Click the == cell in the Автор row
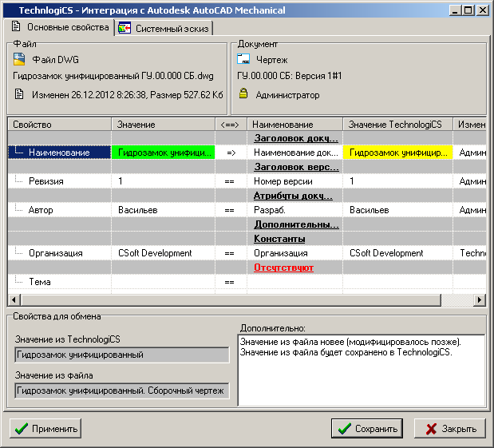494x448 pixels. tap(231, 210)
